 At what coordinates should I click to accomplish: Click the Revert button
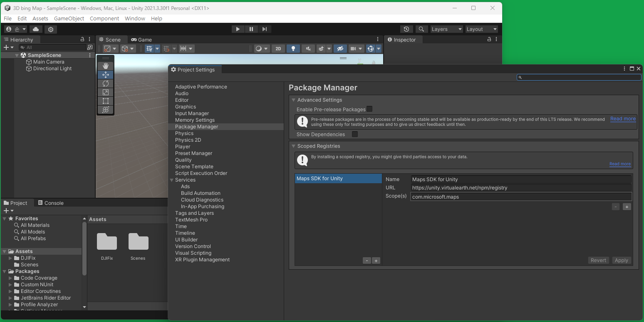[598, 260]
